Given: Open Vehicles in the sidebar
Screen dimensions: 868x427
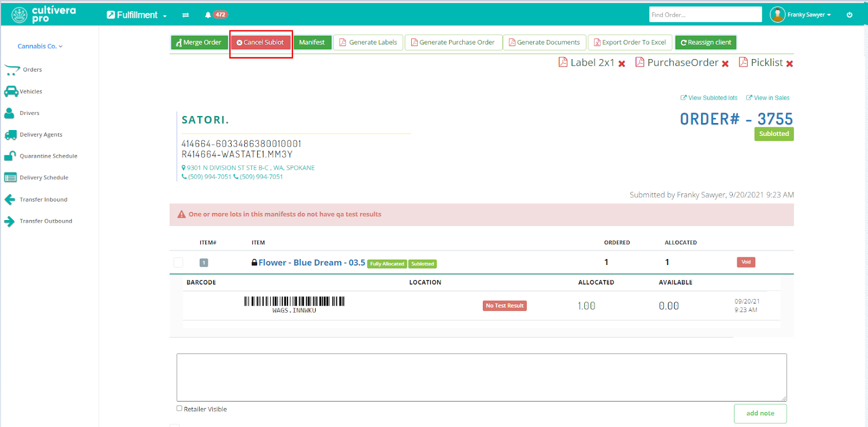Looking at the screenshot, I should coord(31,92).
